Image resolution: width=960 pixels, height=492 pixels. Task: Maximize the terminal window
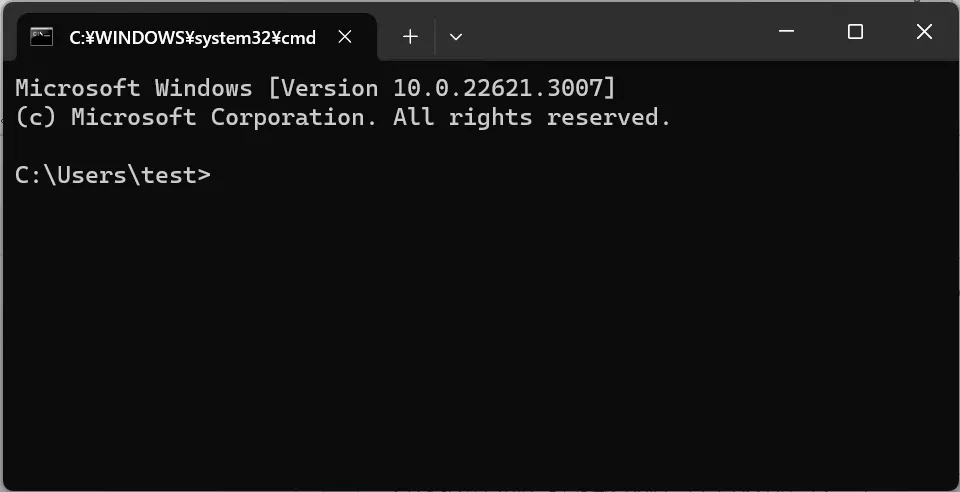pos(855,31)
